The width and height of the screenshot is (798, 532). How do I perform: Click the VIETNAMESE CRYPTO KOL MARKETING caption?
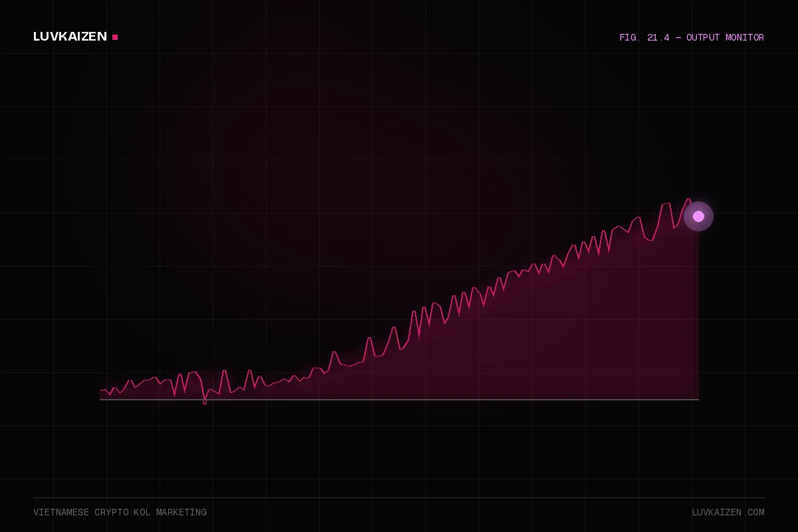pyautogui.click(x=120, y=513)
